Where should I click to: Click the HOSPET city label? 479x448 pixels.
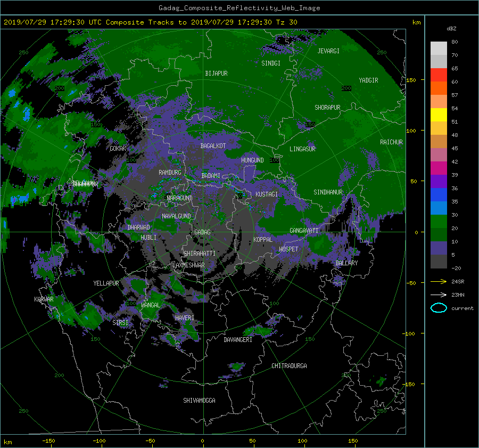pos(288,249)
